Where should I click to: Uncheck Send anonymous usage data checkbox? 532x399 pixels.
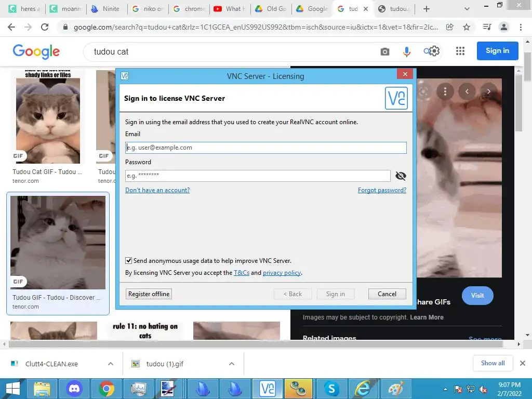(129, 261)
